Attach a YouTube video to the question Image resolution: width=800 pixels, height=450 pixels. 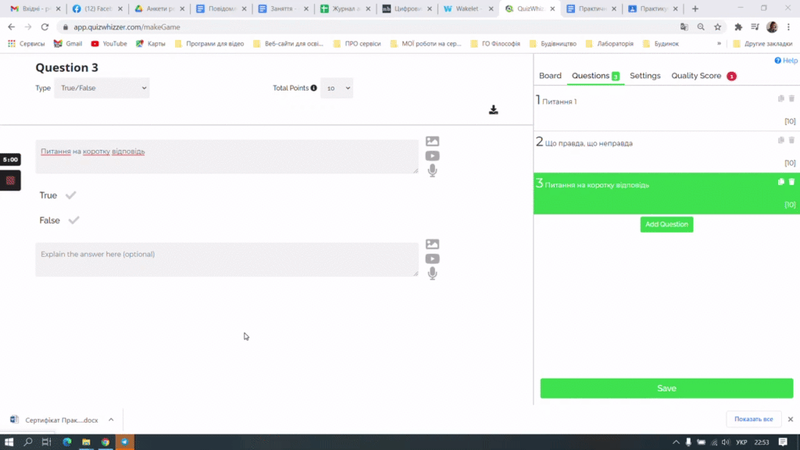[x=432, y=156]
